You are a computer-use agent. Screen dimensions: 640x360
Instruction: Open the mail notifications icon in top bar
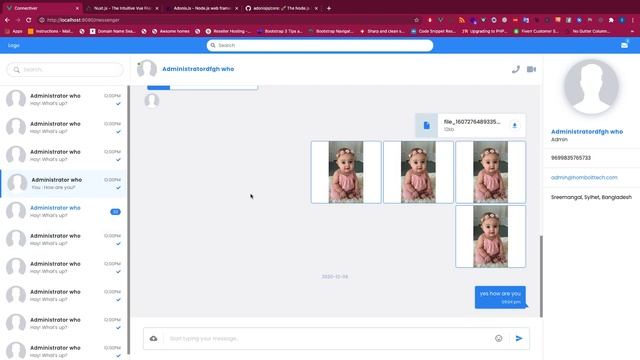[x=624, y=45]
